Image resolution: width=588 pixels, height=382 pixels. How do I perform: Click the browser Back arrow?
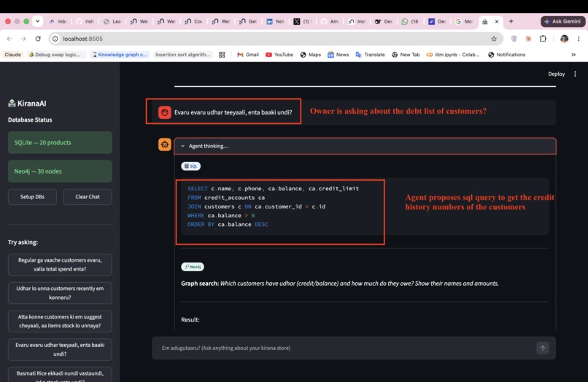point(9,39)
